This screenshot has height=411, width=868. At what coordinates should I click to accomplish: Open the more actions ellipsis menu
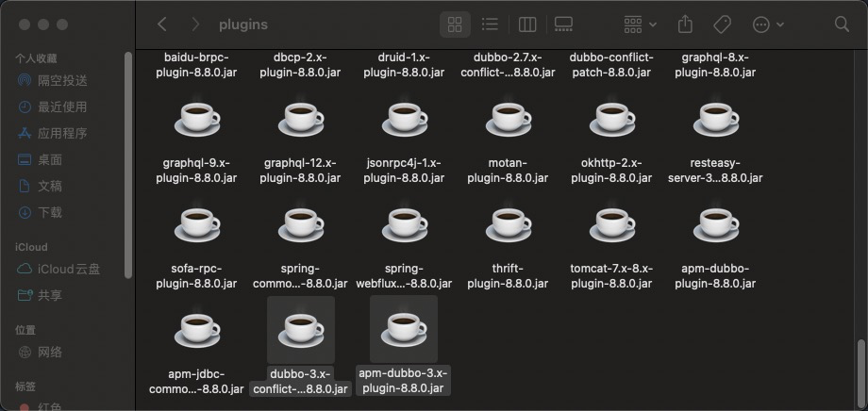[x=768, y=25]
